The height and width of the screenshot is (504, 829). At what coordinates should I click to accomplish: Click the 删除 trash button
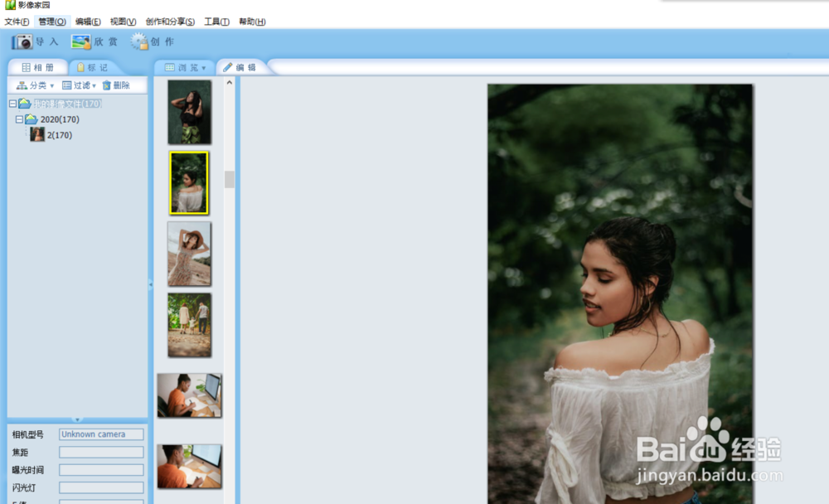coord(116,85)
